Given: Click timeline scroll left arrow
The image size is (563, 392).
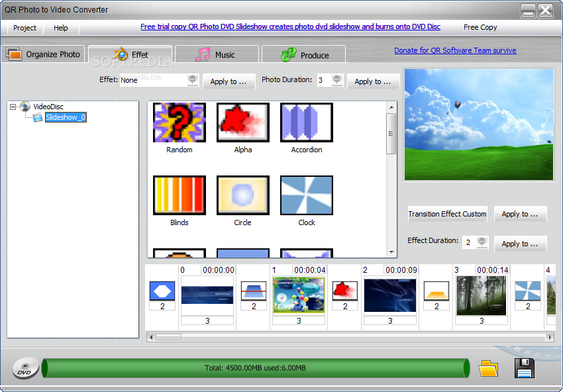Looking at the screenshot, I should [x=151, y=337].
